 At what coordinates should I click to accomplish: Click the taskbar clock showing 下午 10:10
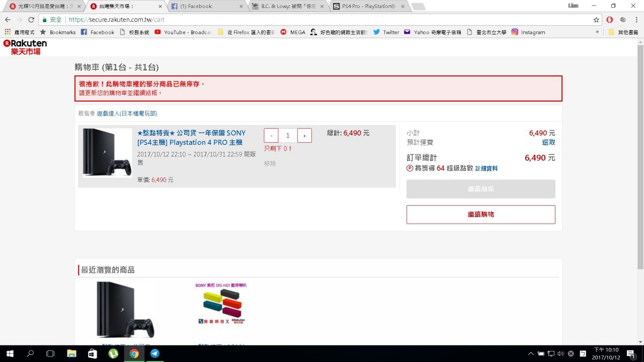click(x=606, y=353)
